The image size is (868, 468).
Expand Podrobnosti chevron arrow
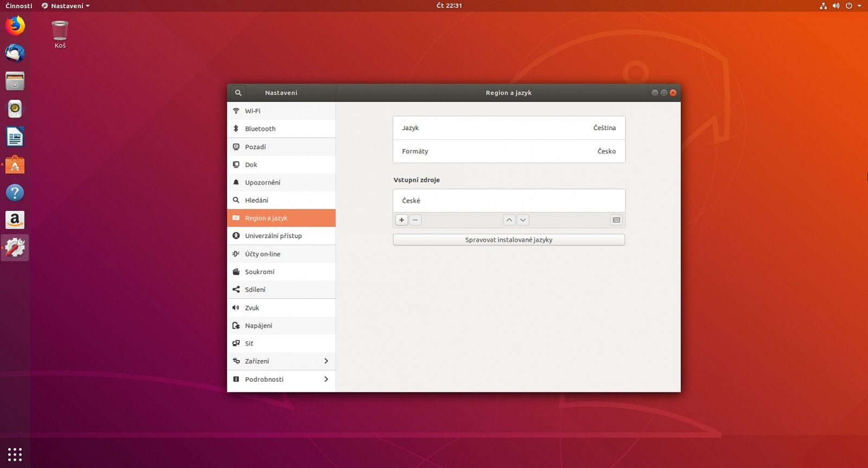pos(326,379)
